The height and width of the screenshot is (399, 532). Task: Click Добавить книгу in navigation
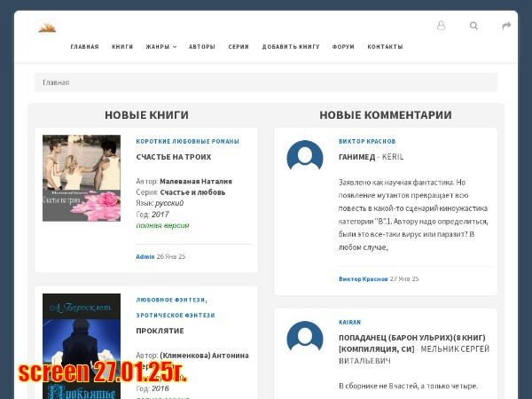[291, 47]
